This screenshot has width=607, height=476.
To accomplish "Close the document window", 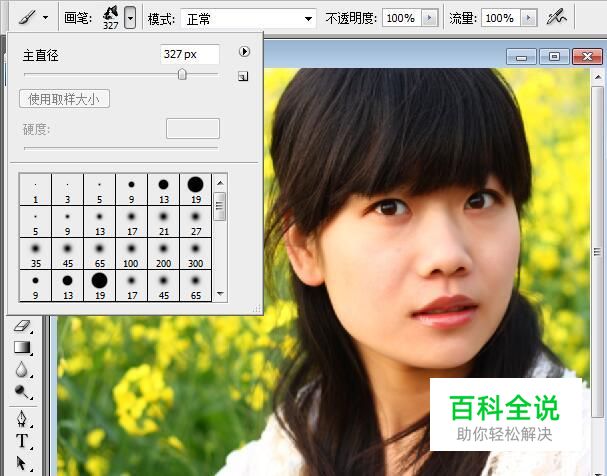I will coord(587,57).
